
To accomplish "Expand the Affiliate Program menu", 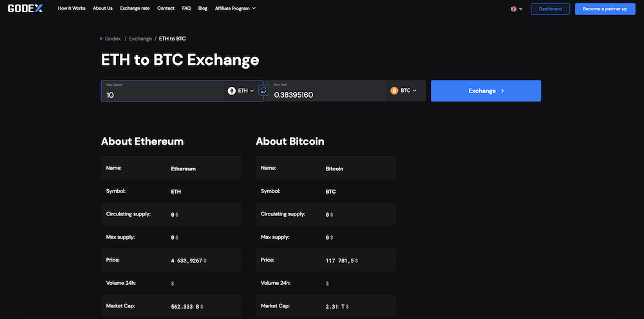I will pyautogui.click(x=235, y=8).
